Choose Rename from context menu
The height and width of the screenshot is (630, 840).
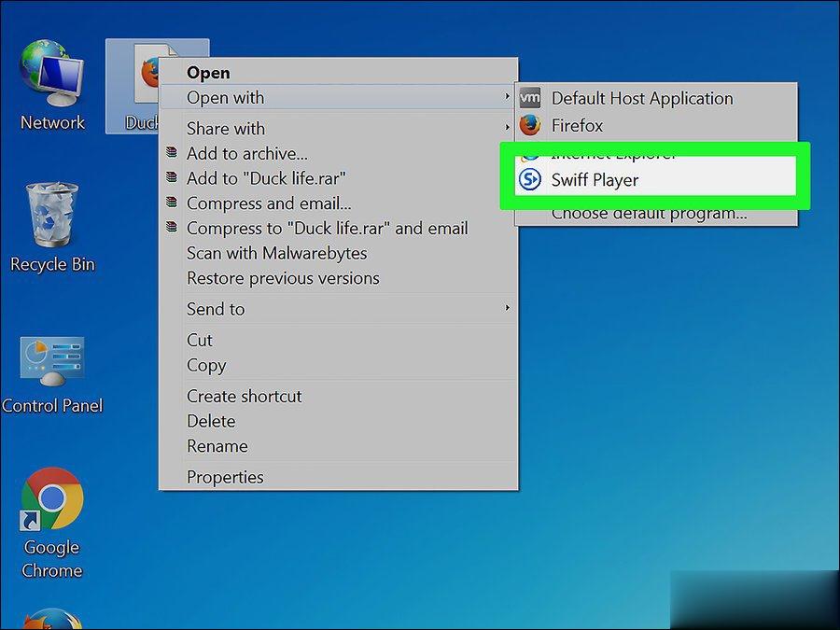pyautogui.click(x=338, y=446)
